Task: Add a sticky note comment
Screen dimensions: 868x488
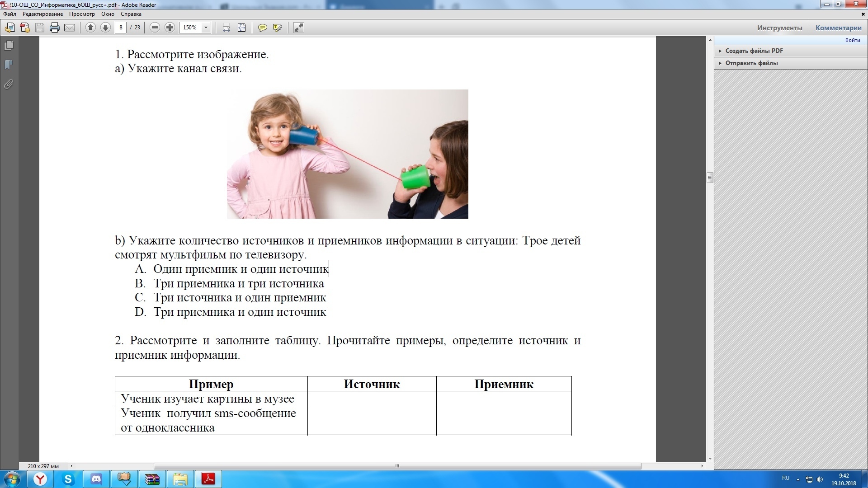Action: (262, 28)
